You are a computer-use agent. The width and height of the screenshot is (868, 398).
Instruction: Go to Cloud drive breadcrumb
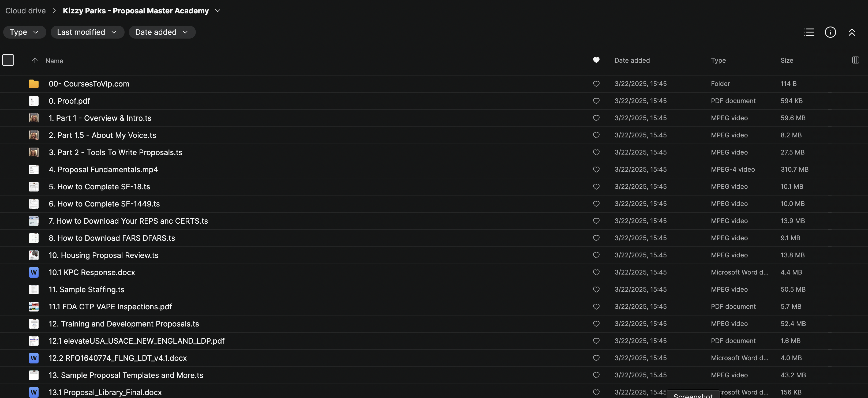coord(25,11)
